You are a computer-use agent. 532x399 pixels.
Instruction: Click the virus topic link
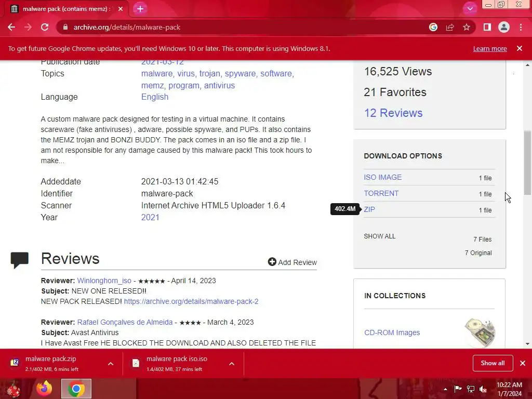coord(186,74)
